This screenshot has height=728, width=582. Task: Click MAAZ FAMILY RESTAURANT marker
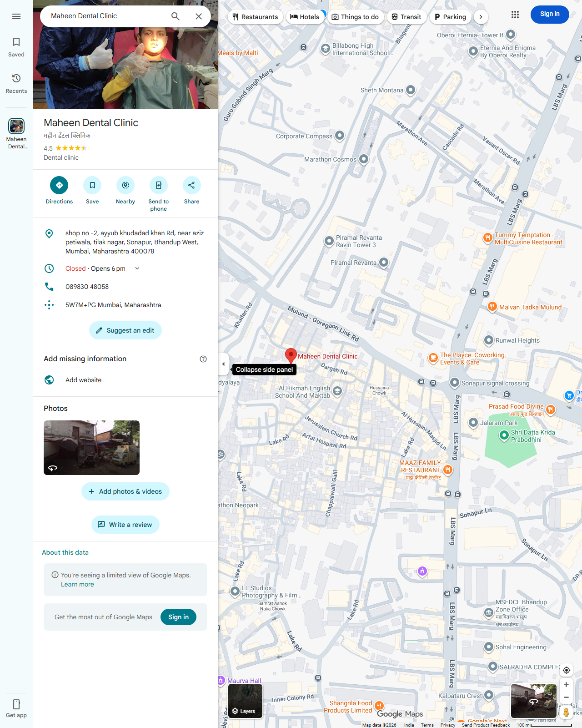coord(448,470)
